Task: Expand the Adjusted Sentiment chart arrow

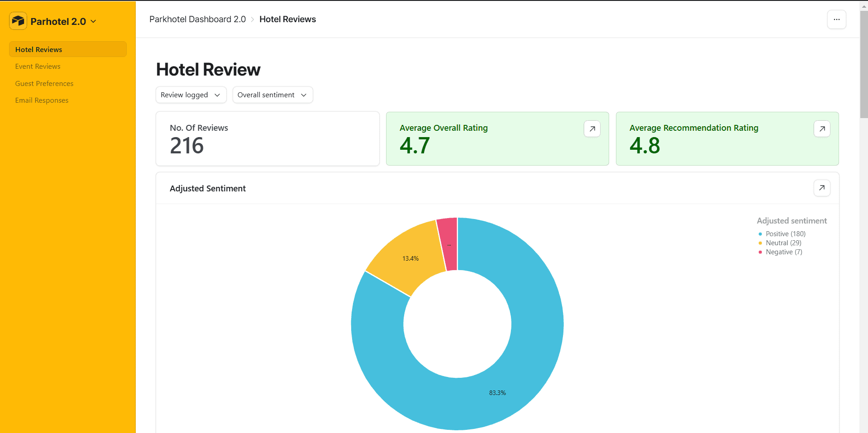Action: click(x=822, y=188)
